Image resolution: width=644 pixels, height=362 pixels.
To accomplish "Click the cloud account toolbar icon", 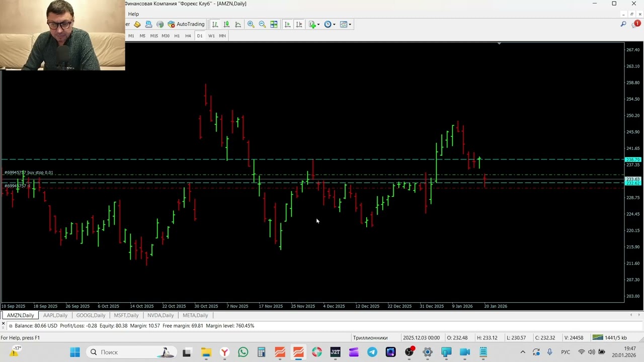I will coord(148,24).
